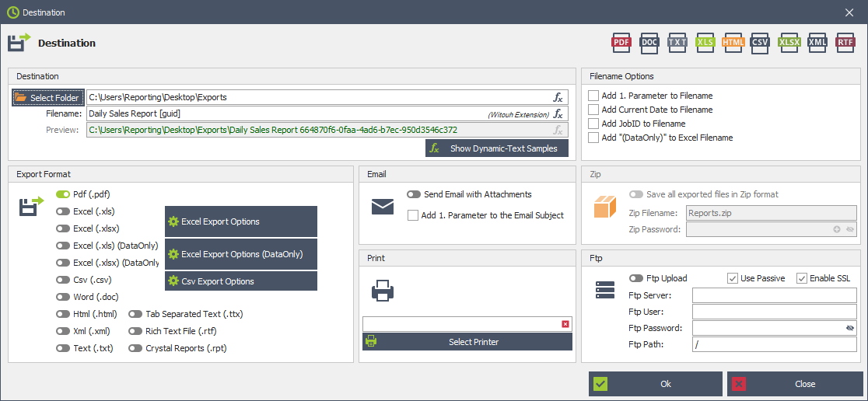The image size is (868, 401).
Task: Click the Destination save icon in header
Action: [20, 43]
